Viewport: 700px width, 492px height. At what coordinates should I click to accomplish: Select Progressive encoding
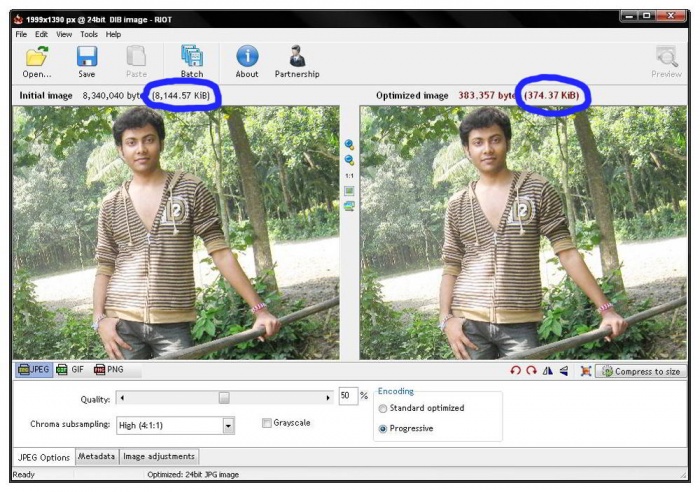coord(383,429)
